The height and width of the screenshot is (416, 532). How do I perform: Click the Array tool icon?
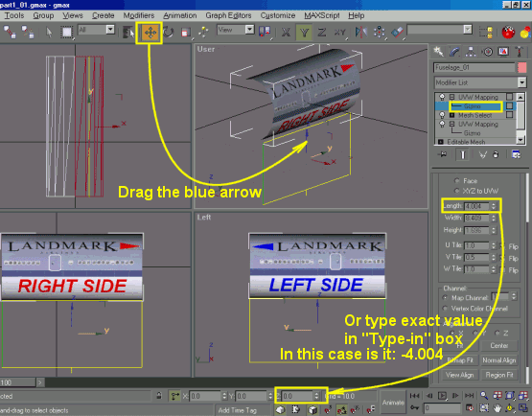379,33
